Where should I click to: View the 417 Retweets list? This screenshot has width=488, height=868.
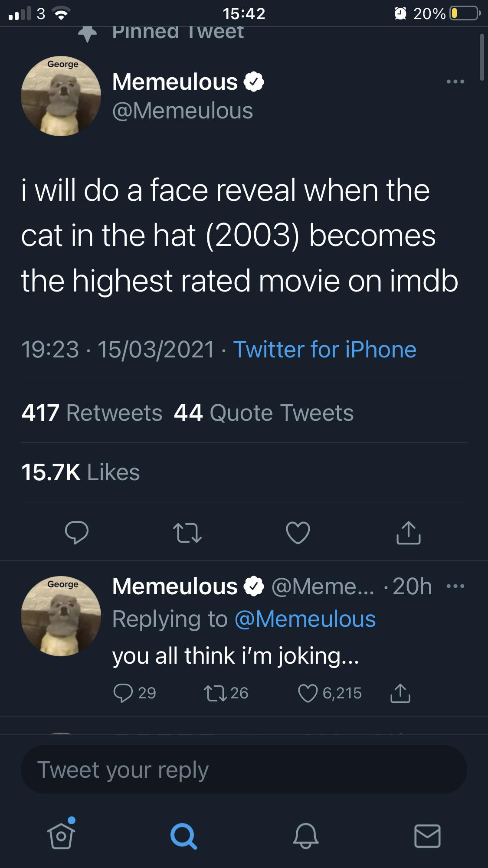pos(92,413)
